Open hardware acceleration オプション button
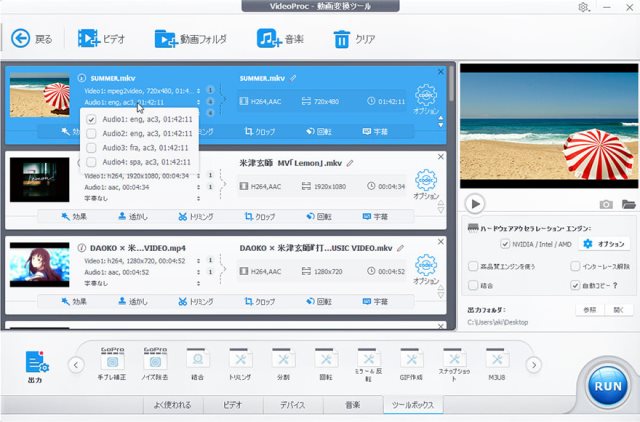The width and height of the screenshot is (640, 422). click(604, 244)
